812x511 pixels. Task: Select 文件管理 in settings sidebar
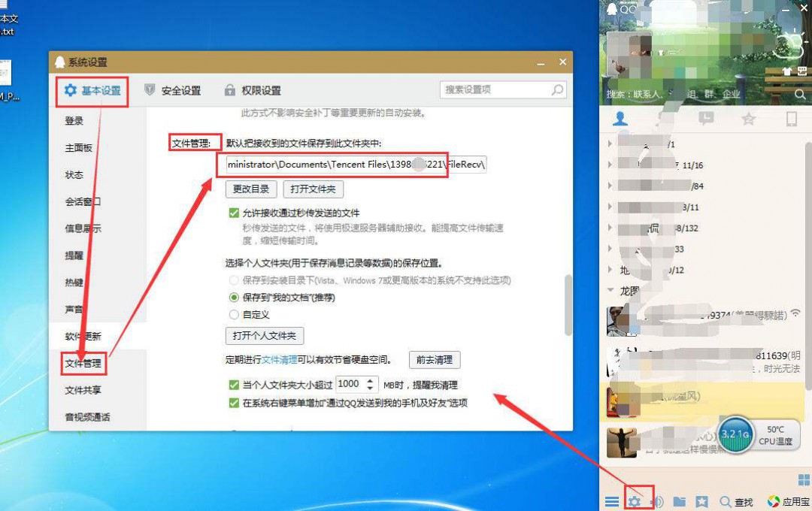(x=83, y=363)
